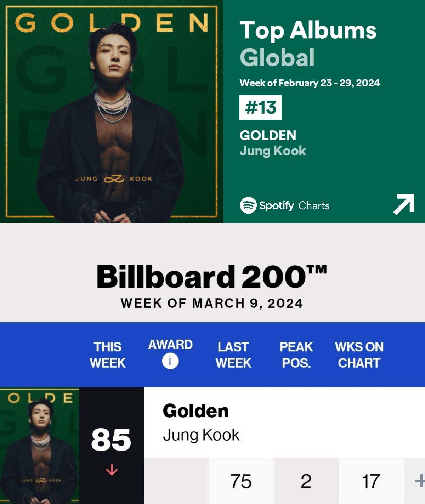
Task: Open the small Golden thumbnail in Billboard row
Action: 40,446
